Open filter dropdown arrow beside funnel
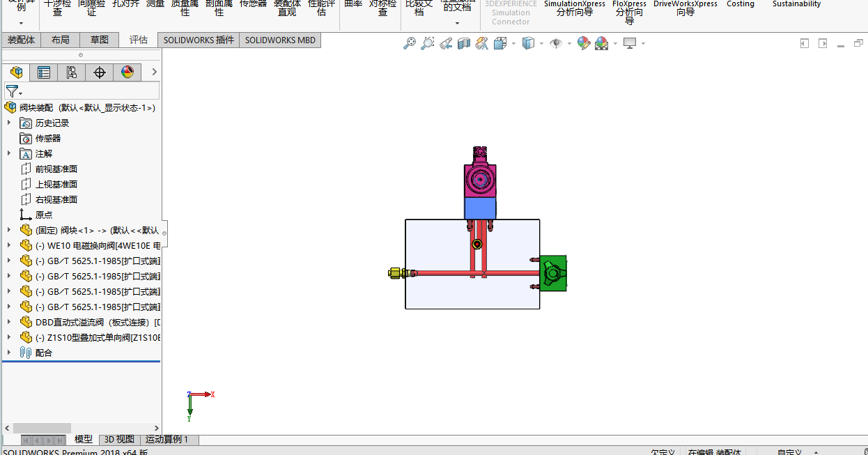Screen dimensions: 868x455 [x=21, y=93]
